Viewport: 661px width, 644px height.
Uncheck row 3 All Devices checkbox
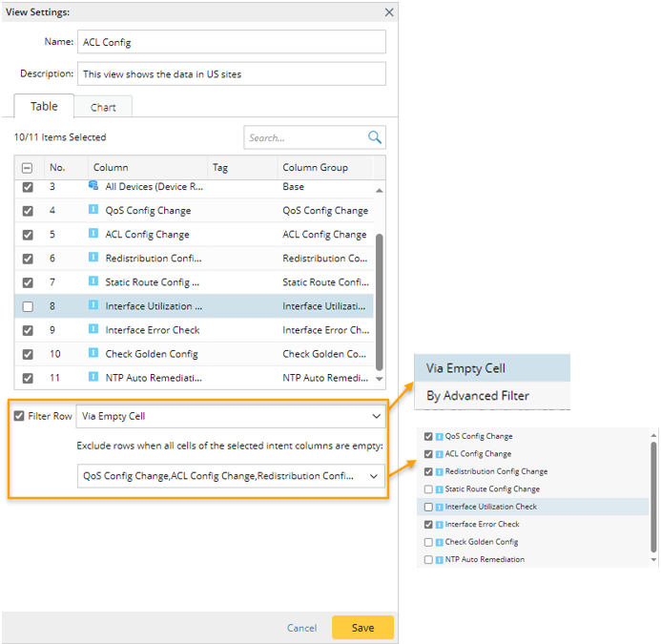coord(28,187)
